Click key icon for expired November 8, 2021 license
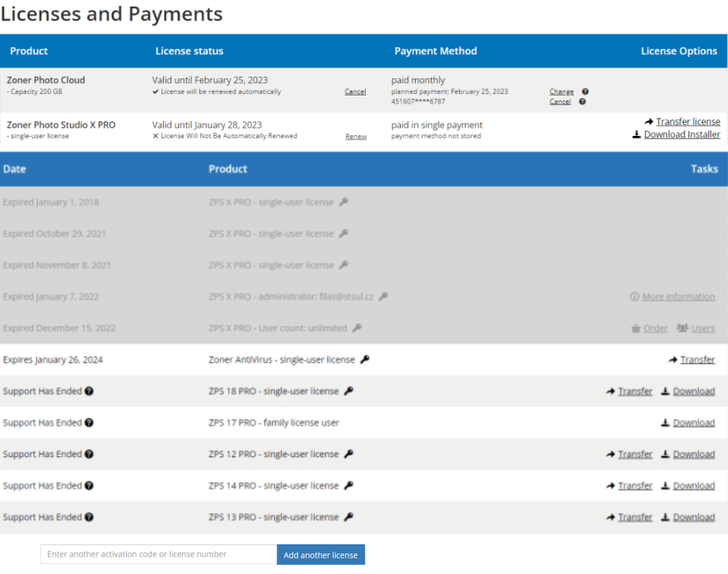 pyautogui.click(x=343, y=265)
